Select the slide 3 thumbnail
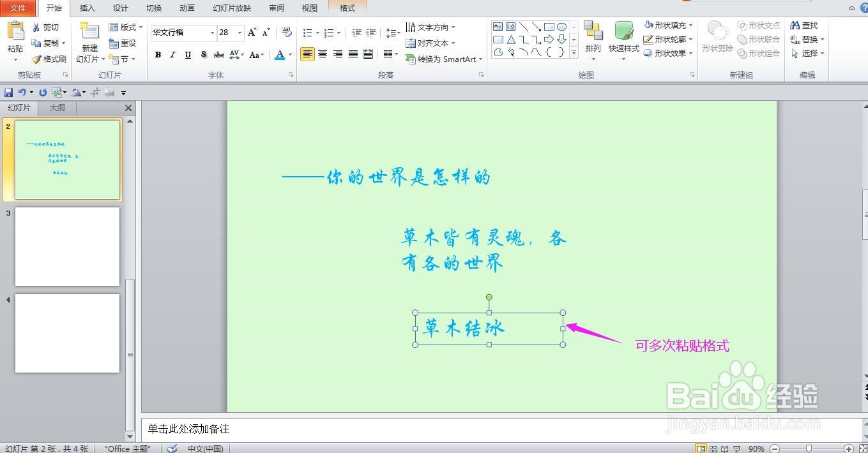868x453 pixels. pos(67,246)
